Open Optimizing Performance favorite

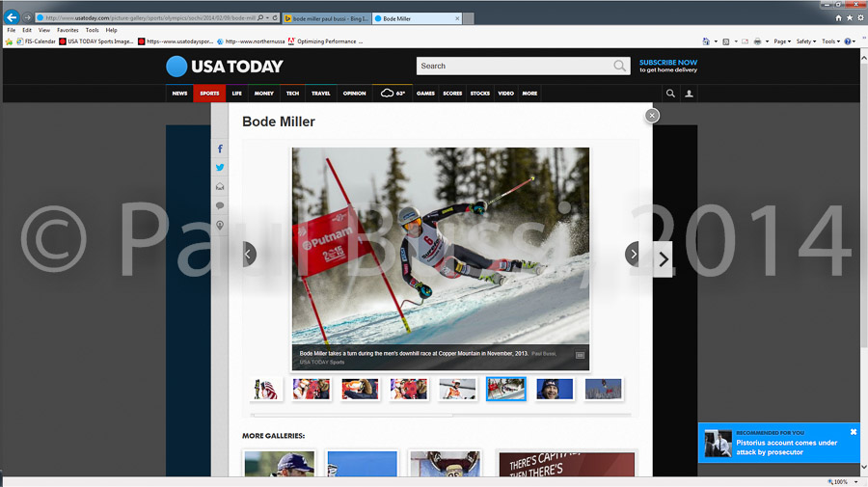pos(326,41)
